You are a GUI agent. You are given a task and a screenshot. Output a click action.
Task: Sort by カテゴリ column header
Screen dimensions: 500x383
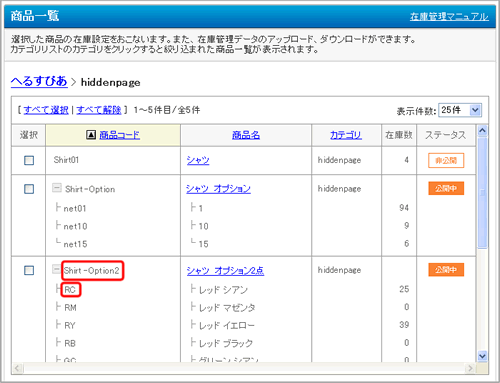click(x=346, y=135)
